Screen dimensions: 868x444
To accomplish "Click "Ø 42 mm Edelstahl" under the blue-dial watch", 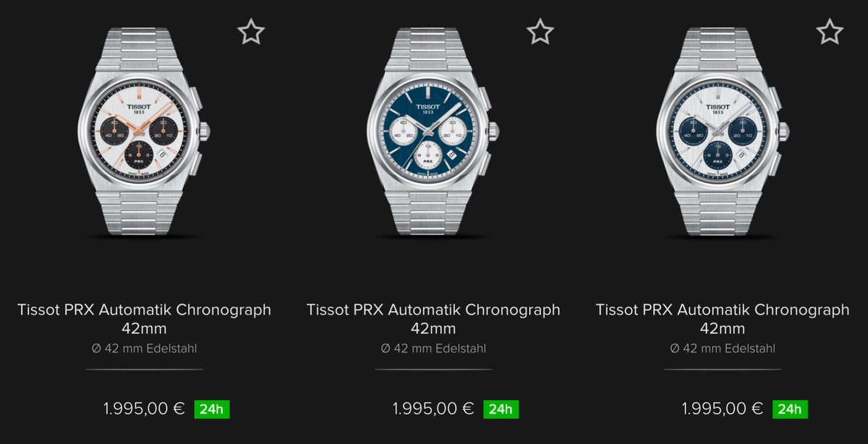I will click(x=433, y=349).
